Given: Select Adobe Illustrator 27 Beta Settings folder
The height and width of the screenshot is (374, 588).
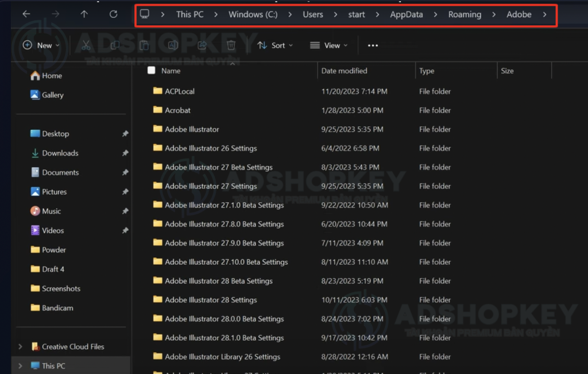Looking at the screenshot, I should [212, 167].
